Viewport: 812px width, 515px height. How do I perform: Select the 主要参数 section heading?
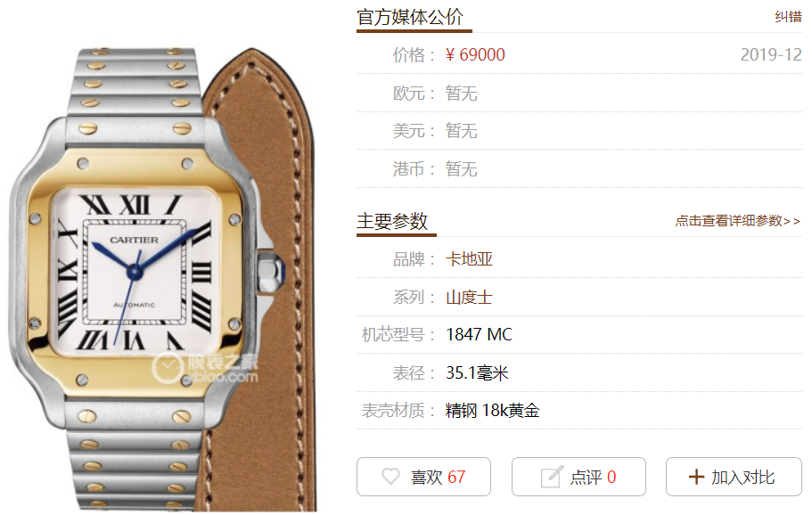(392, 221)
